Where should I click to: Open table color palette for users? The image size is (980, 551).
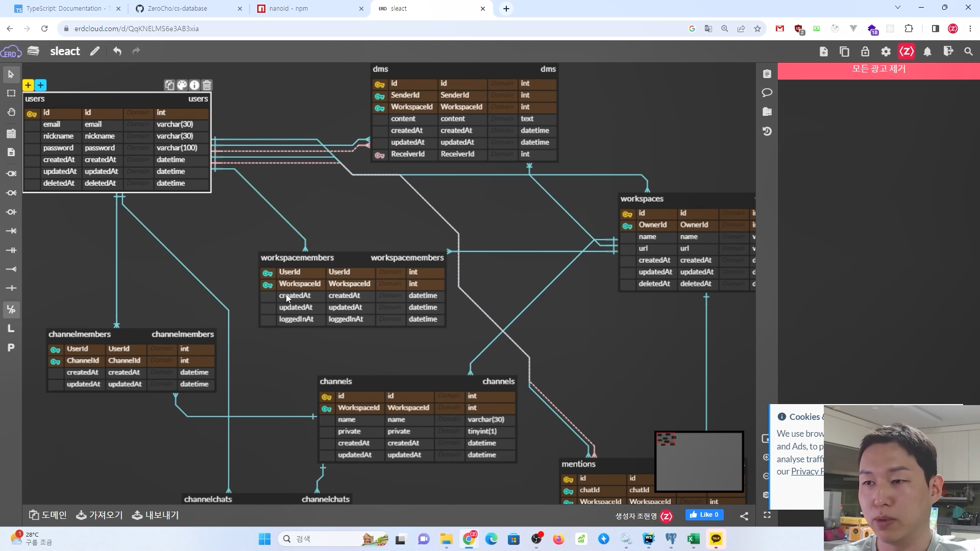click(x=182, y=85)
